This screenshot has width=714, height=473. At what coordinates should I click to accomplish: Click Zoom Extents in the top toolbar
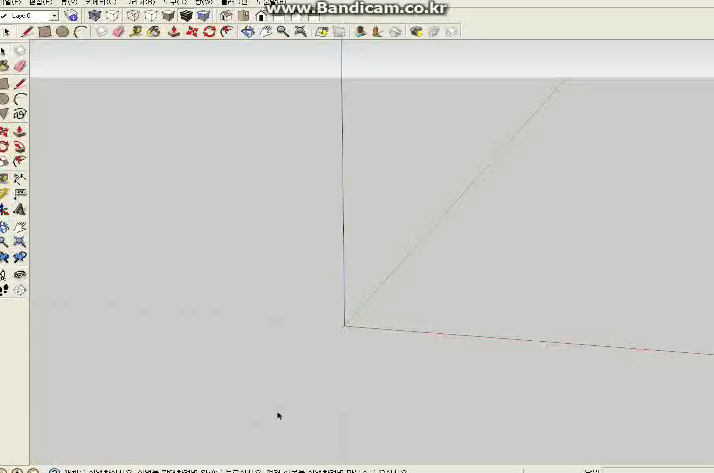[x=300, y=32]
